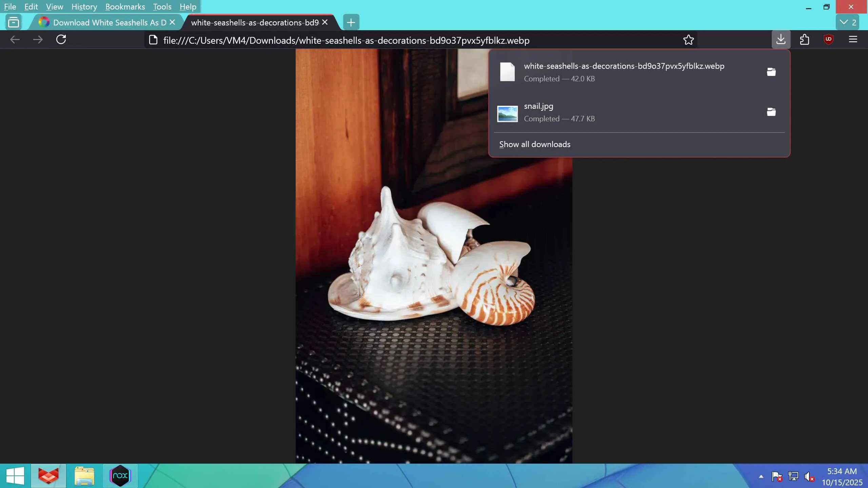Screen dimensions: 868x488
Task: Click the snail.jpg thumbnail preview
Action: (507, 113)
